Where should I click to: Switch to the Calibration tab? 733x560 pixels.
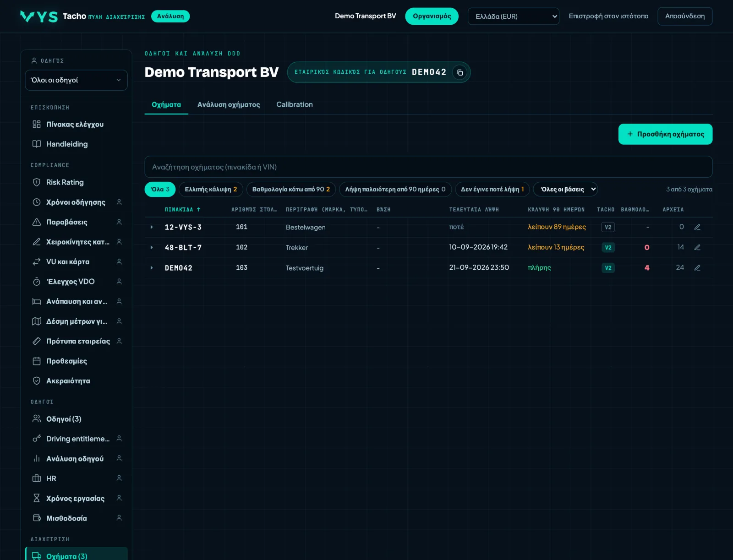295,104
